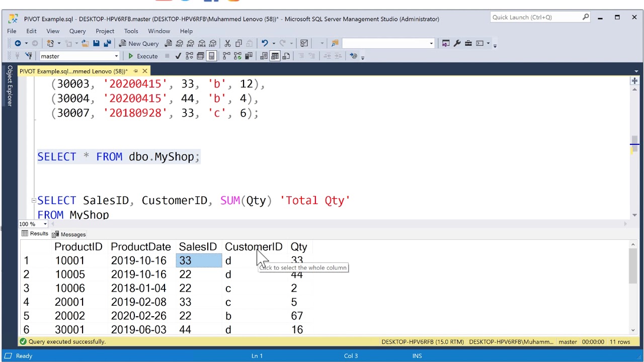Select row header number 3
Screen dimensions: 644x362
(x=26, y=288)
